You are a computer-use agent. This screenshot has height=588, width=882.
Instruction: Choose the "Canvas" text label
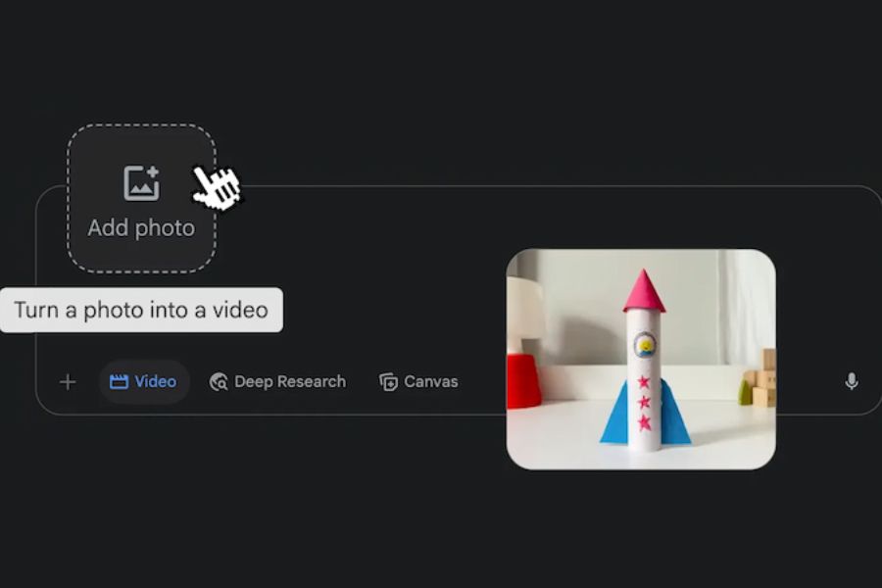430,382
